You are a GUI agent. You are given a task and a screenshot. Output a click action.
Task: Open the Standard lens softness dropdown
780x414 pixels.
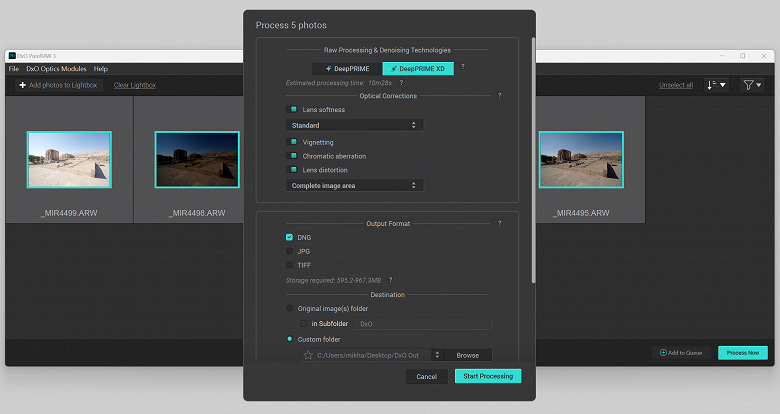(354, 125)
